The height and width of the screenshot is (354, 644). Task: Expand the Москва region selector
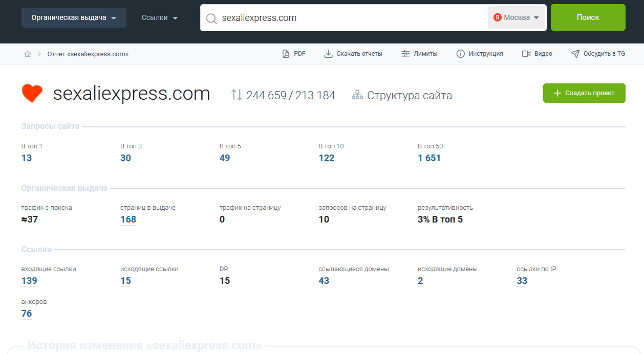516,17
